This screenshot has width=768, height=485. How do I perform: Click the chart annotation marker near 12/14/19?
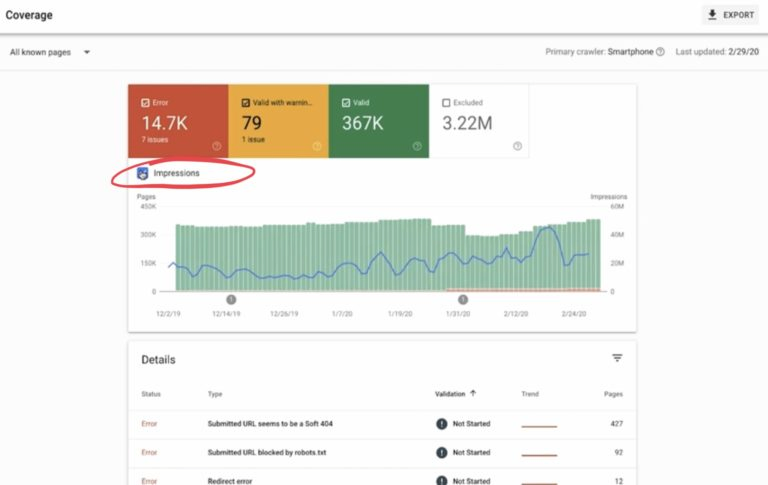(x=231, y=299)
